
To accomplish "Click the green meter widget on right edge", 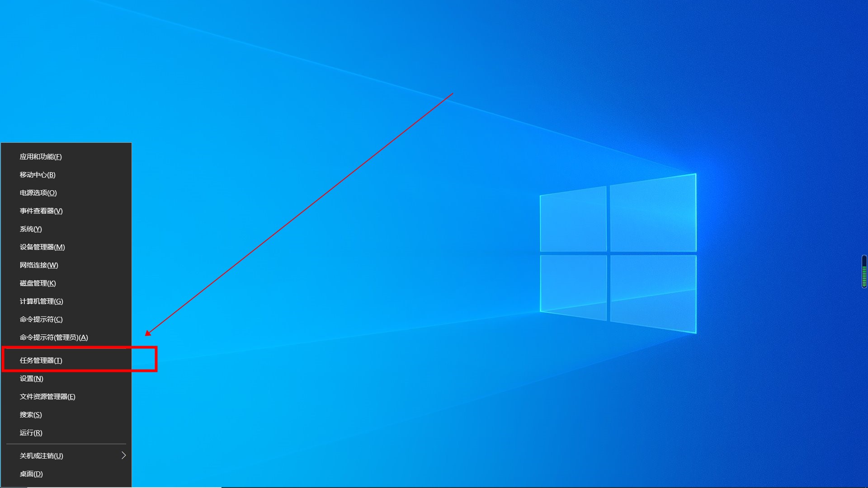I will pyautogui.click(x=864, y=272).
